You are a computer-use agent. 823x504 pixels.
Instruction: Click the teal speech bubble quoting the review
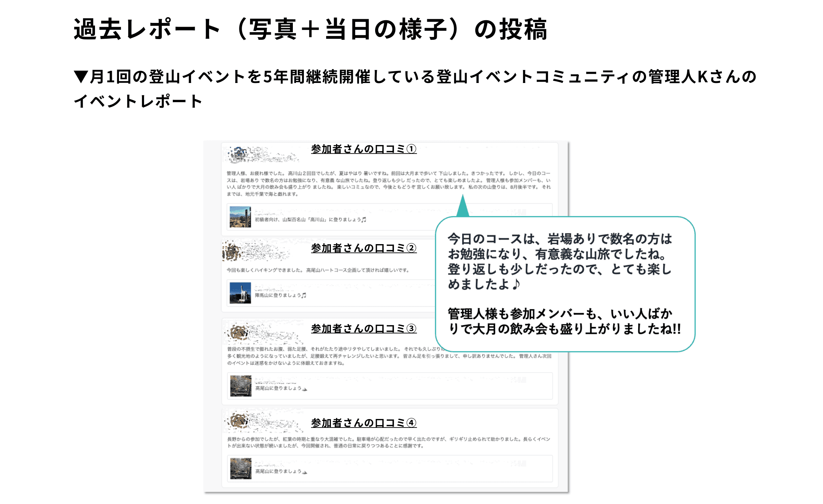point(565,284)
